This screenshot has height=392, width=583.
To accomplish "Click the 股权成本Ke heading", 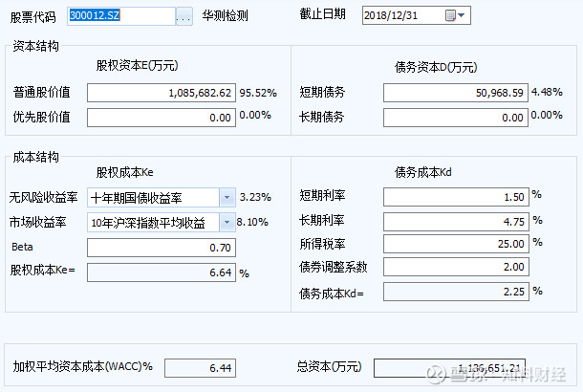I will (x=125, y=172).
